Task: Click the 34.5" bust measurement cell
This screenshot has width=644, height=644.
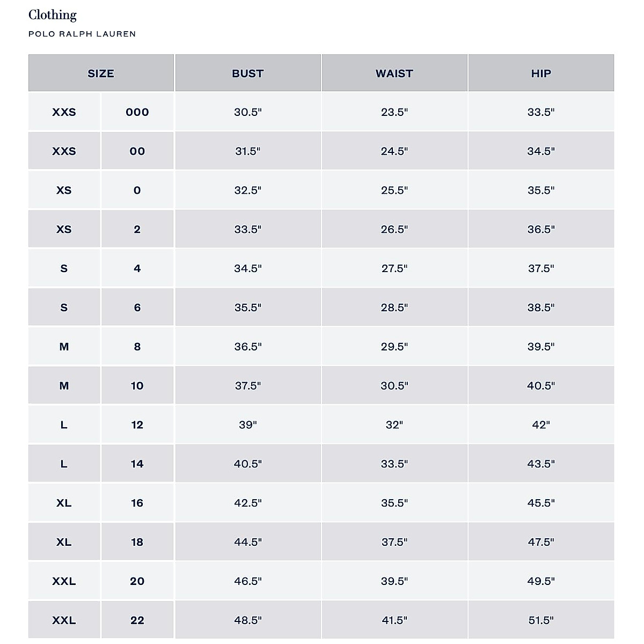Action: pyautogui.click(x=247, y=268)
